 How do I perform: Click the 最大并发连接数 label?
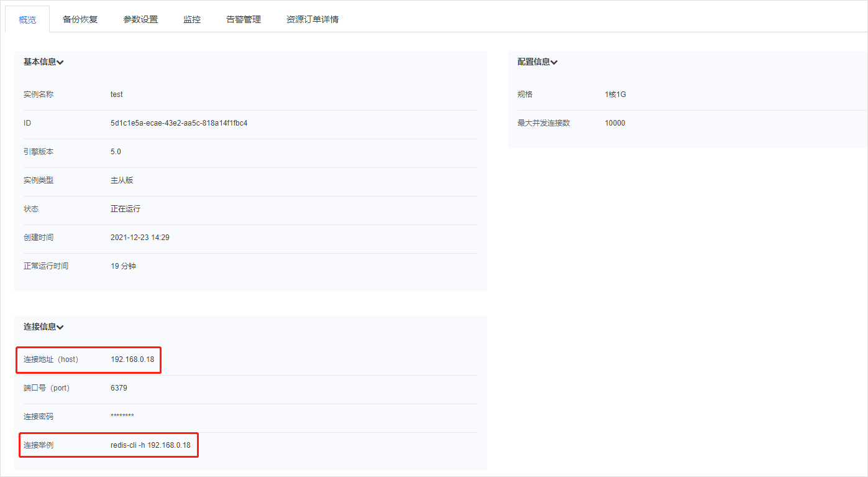pos(544,123)
